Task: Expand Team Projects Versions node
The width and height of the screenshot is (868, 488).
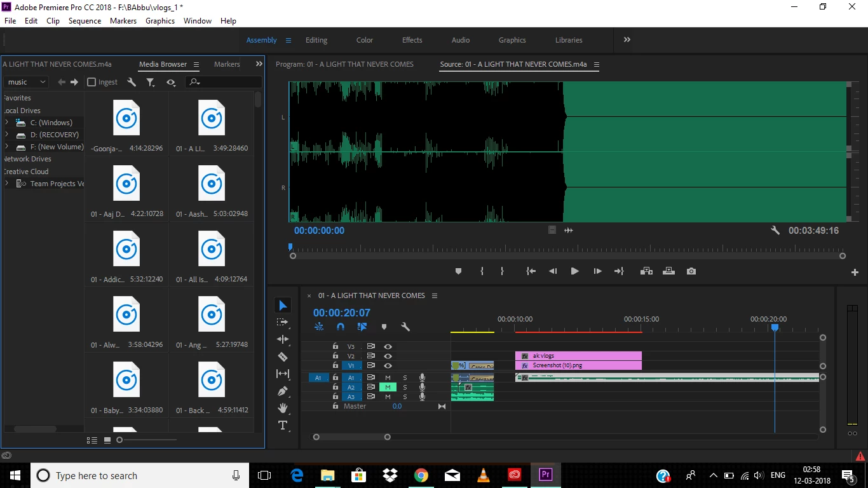Action: point(6,184)
